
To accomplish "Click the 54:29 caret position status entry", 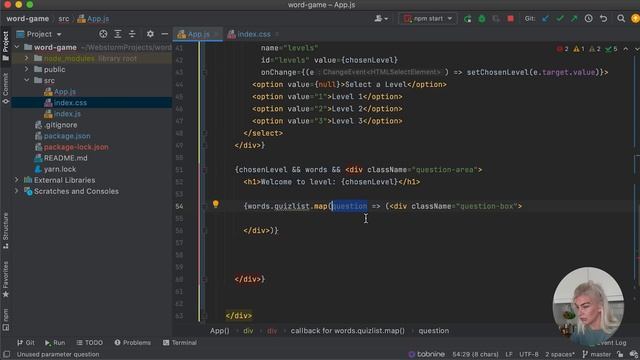I will pyautogui.click(x=475, y=354).
